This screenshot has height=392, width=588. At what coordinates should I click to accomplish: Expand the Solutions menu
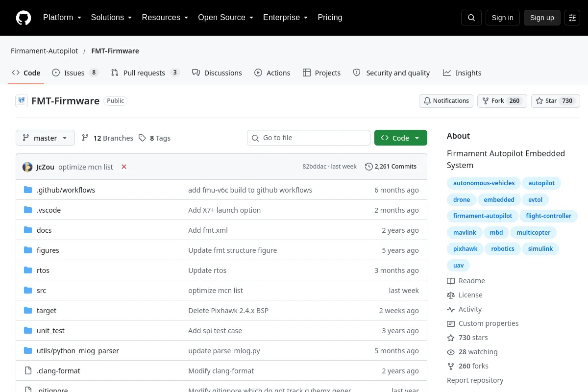112,18
